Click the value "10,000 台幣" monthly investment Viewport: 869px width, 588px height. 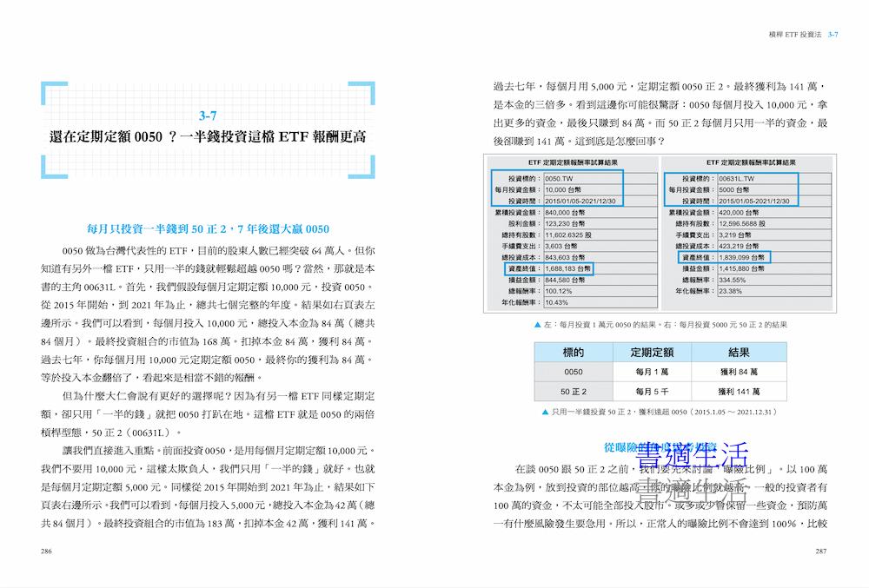[562, 190]
